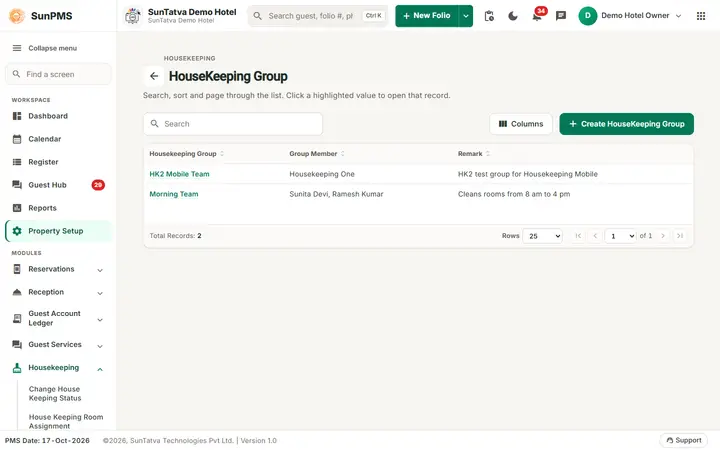Image resolution: width=720 pixels, height=450 pixels.
Task: Click the Collapse menu hamburger icon
Action: [x=17, y=48]
